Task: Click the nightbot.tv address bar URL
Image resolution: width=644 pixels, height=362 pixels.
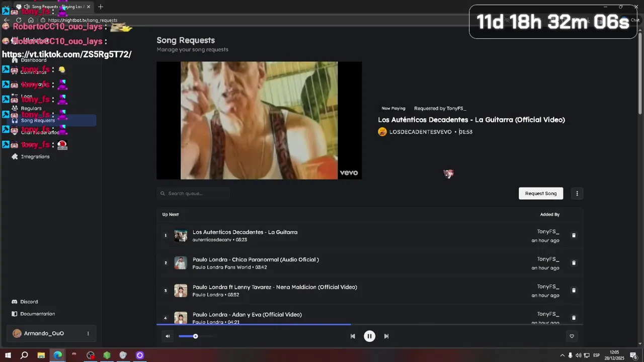Action: point(83,20)
